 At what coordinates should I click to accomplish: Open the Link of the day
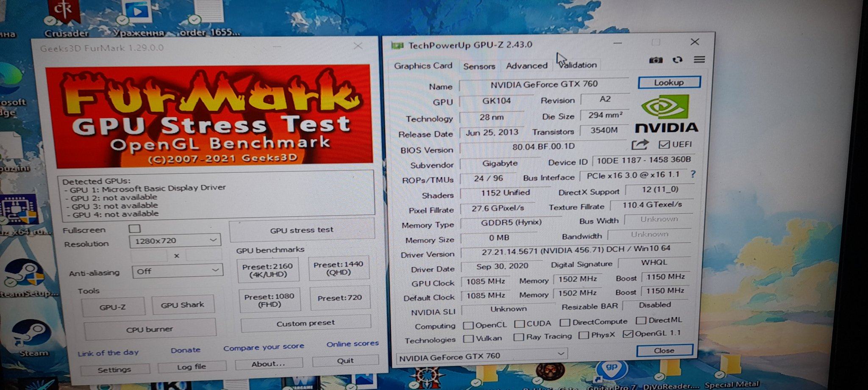(108, 353)
